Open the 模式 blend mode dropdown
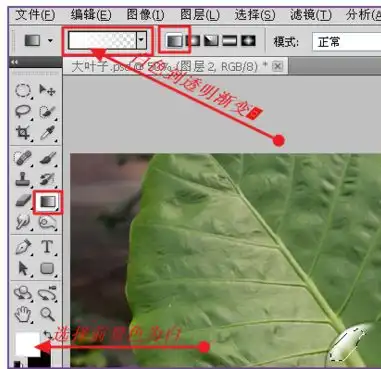Screen dimensions: 381x369 pyautogui.click(x=346, y=42)
